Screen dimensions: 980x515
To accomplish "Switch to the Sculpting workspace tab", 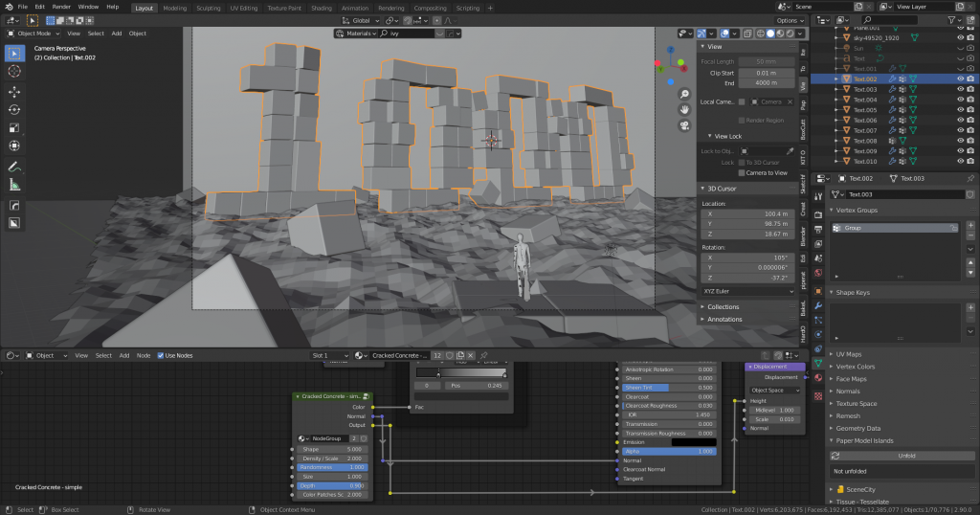I will coord(208,7).
